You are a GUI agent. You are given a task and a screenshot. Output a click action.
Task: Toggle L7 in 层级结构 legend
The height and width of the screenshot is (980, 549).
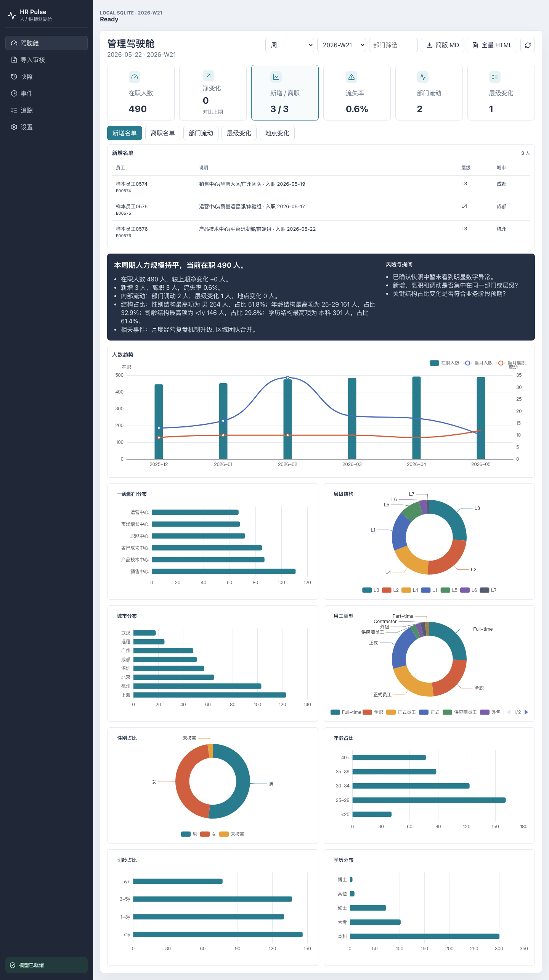pyautogui.click(x=488, y=590)
